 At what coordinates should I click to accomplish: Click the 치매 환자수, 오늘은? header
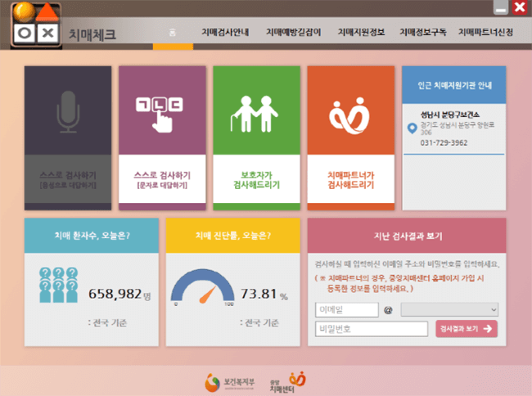click(x=92, y=236)
